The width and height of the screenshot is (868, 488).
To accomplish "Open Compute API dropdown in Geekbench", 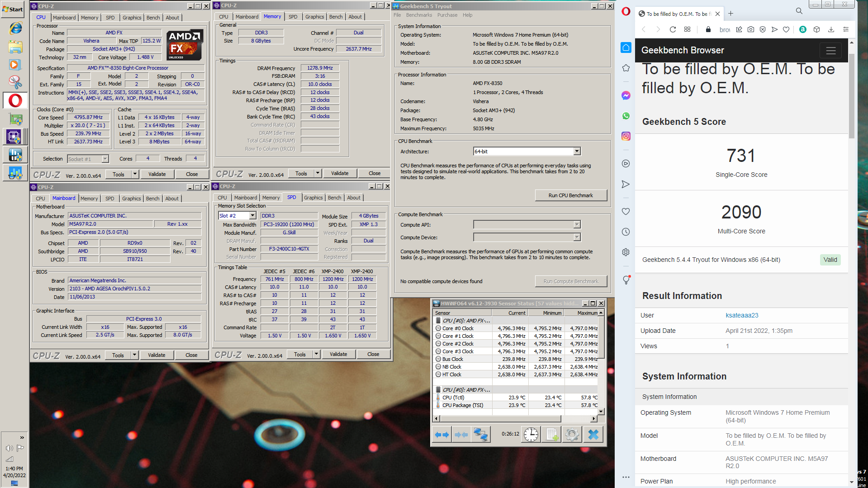I will [577, 225].
